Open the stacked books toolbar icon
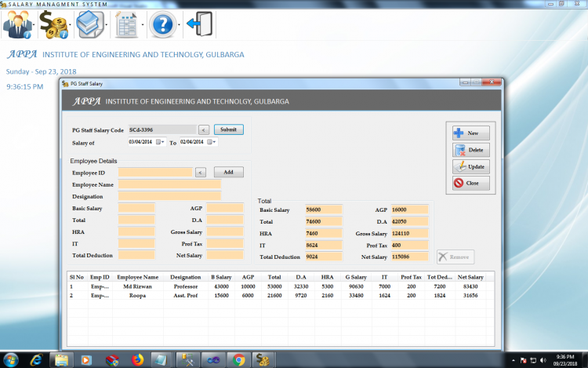Image resolution: width=588 pixels, height=368 pixels. (x=89, y=24)
